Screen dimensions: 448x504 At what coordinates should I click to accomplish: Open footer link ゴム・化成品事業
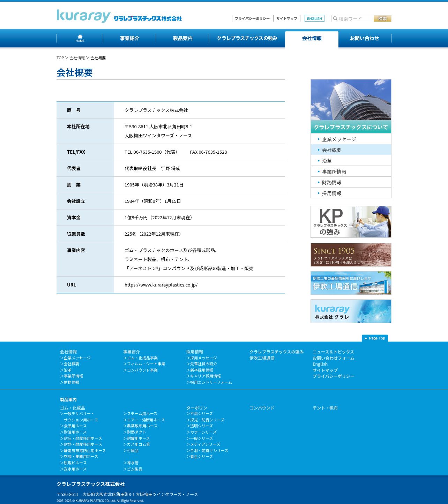pyautogui.click(x=141, y=358)
